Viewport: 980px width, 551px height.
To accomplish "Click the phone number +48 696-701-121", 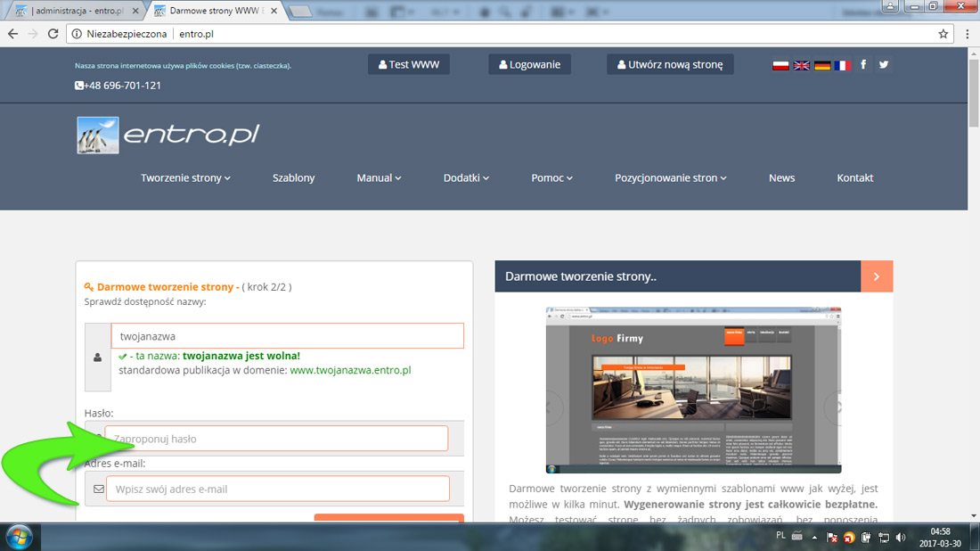I will pos(118,86).
